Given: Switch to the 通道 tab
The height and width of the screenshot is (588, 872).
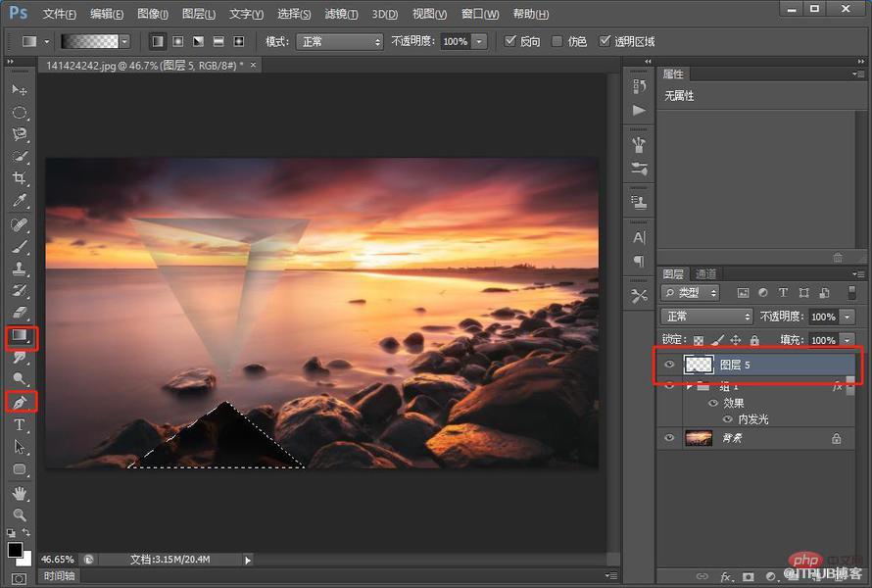Looking at the screenshot, I should pyautogui.click(x=705, y=273).
